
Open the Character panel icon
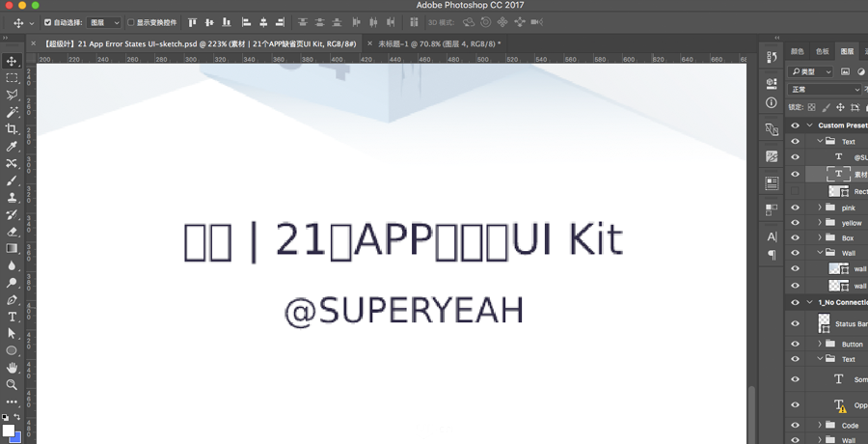tap(772, 236)
